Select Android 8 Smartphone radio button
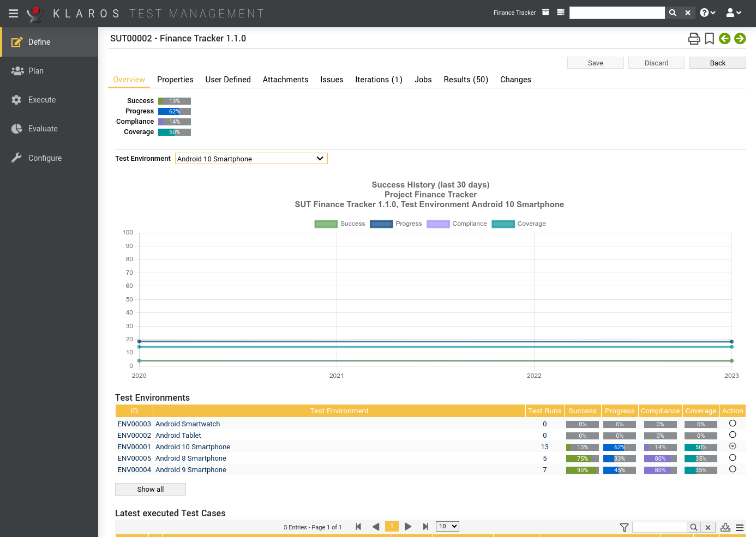This screenshot has width=756, height=537. (733, 457)
